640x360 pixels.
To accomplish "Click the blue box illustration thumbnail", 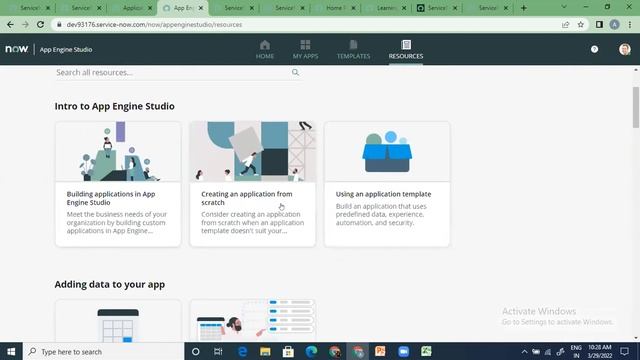I will [387, 152].
